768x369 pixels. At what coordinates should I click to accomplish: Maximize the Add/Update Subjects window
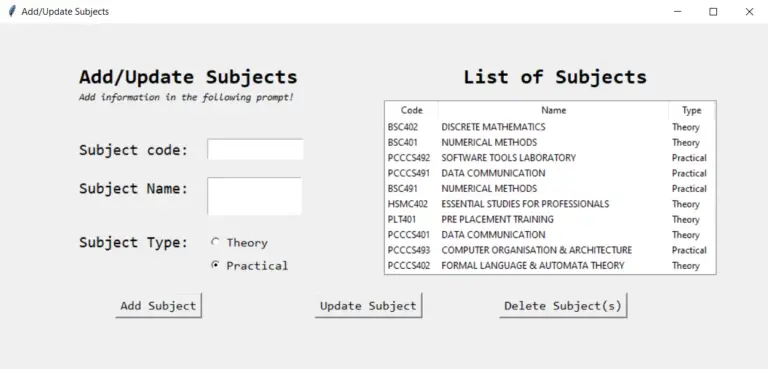[713, 12]
